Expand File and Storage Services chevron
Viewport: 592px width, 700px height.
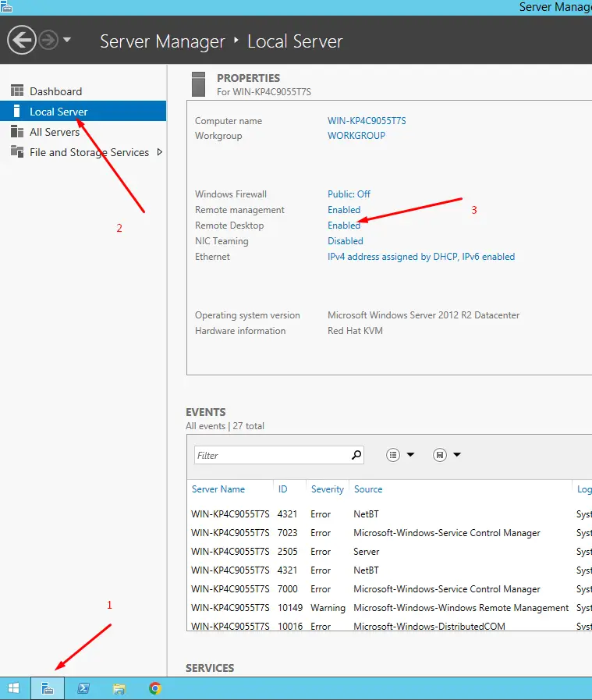[x=160, y=152]
